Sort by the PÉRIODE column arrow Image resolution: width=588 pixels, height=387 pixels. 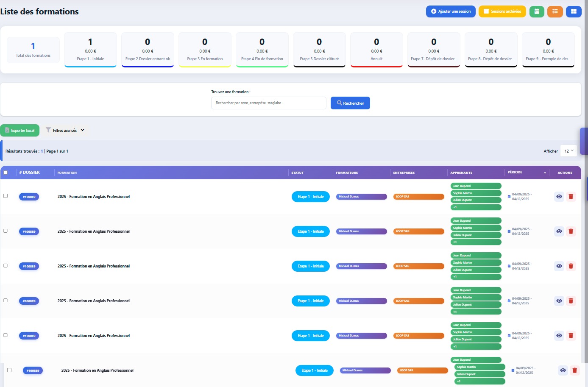tap(545, 173)
